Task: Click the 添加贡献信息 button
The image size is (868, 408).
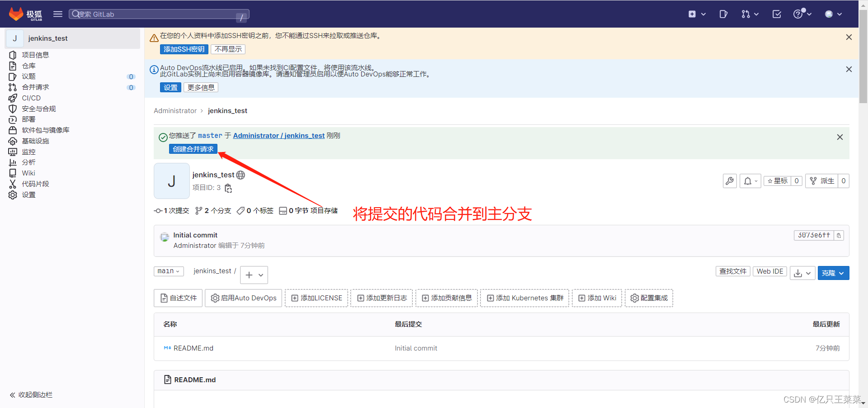Action: click(447, 298)
